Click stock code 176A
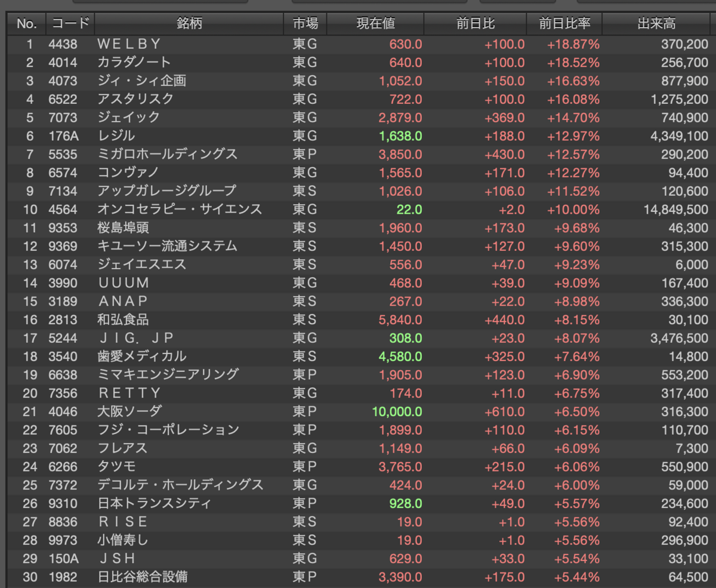 [63, 136]
